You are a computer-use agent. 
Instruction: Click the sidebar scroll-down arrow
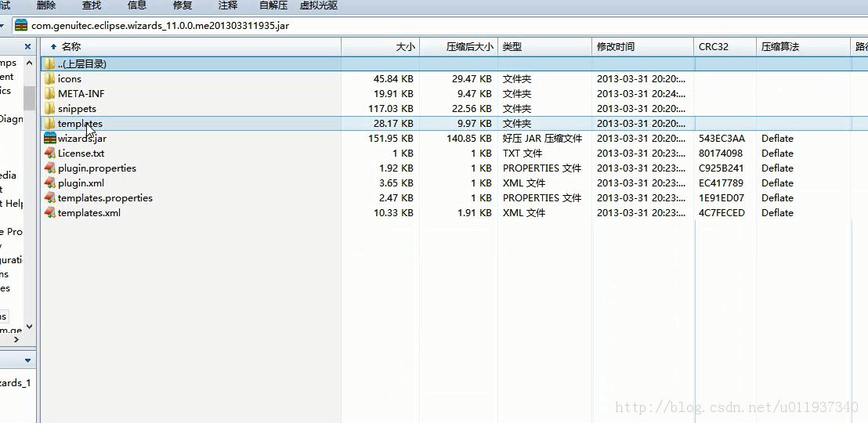29,327
